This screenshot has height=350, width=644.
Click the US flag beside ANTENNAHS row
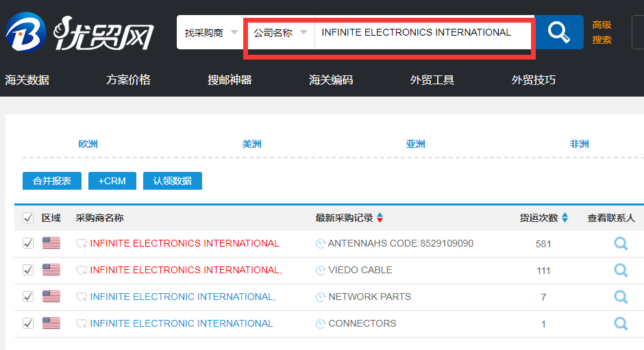tap(51, 243)
